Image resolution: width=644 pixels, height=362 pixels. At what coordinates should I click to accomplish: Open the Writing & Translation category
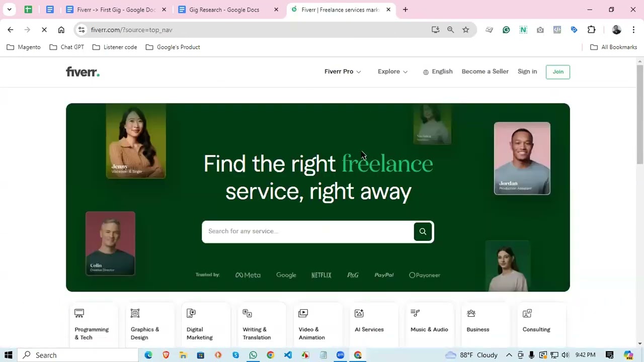point(262,325)
